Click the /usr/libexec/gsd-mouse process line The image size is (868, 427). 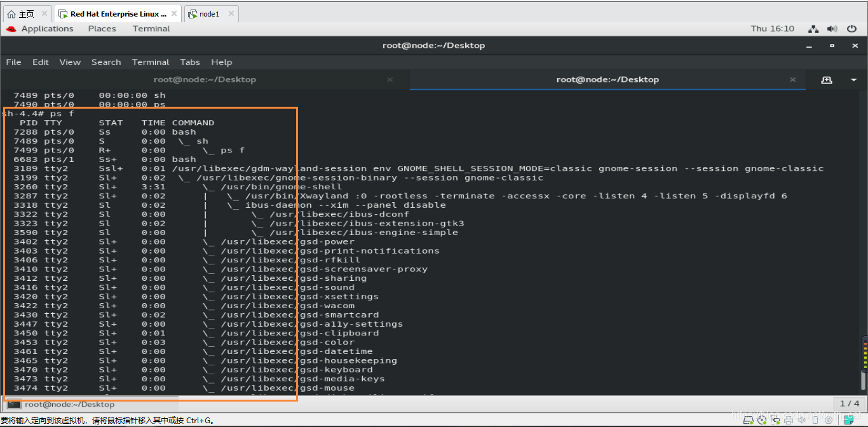click(x=184, y=388)
